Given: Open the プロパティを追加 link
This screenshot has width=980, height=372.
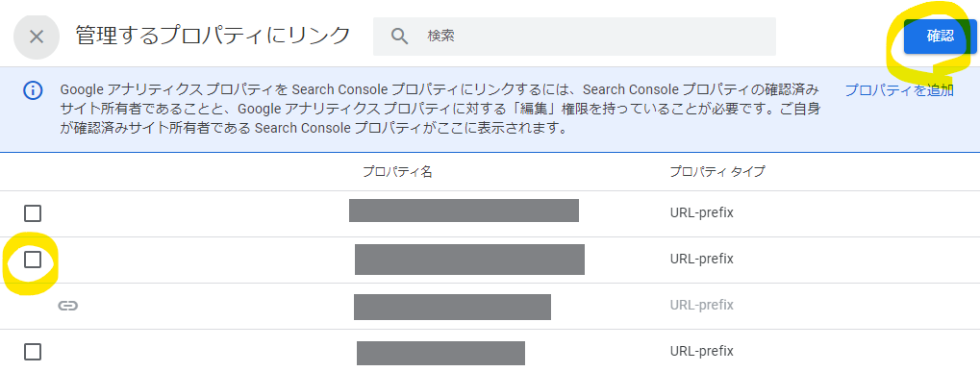Looking at the screenshot, I should (x=899, y=90).
